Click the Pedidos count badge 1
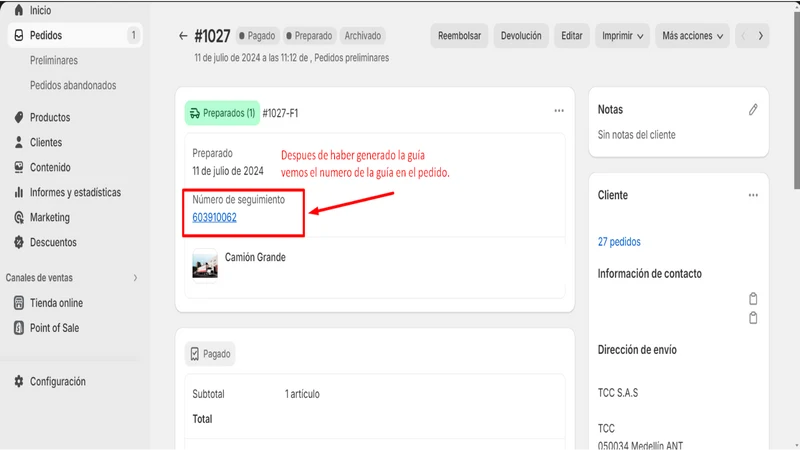 [x=134, y=35]
